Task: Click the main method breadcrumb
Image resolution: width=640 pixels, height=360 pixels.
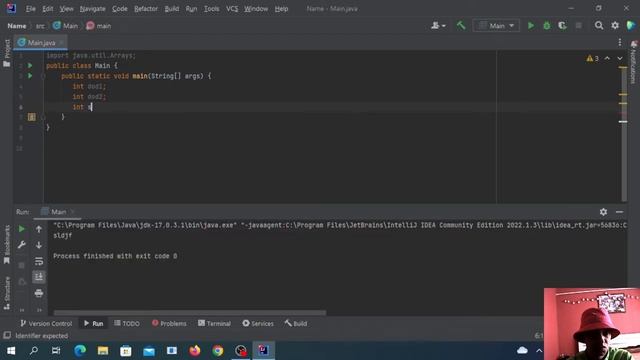Action: pyautogui.click(x=98, y=26)
